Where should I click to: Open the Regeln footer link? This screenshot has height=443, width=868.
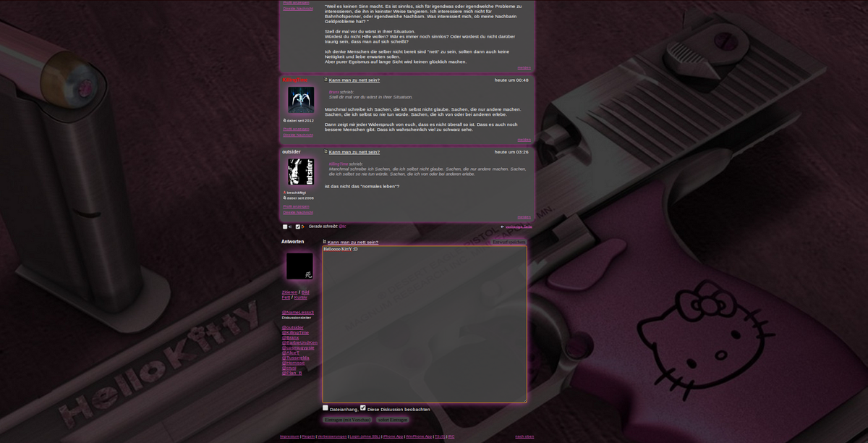click(309, 436)
